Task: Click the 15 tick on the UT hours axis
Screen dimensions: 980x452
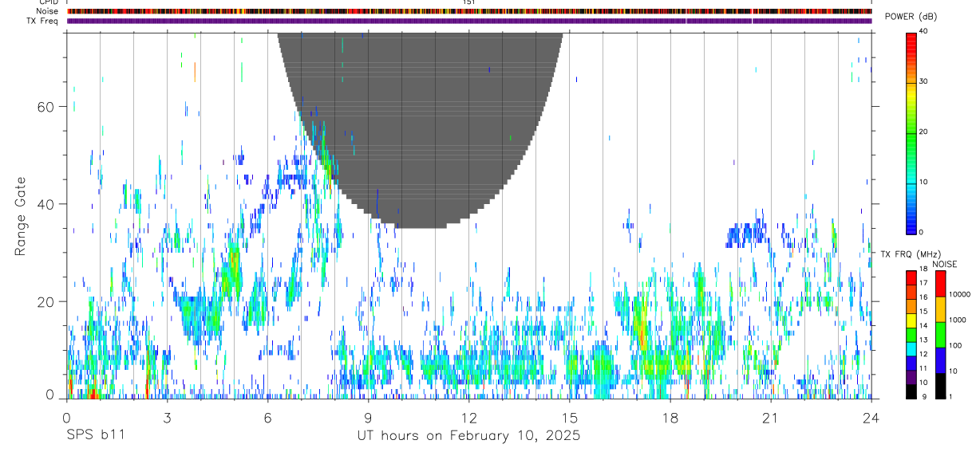Action: point(570,417)
